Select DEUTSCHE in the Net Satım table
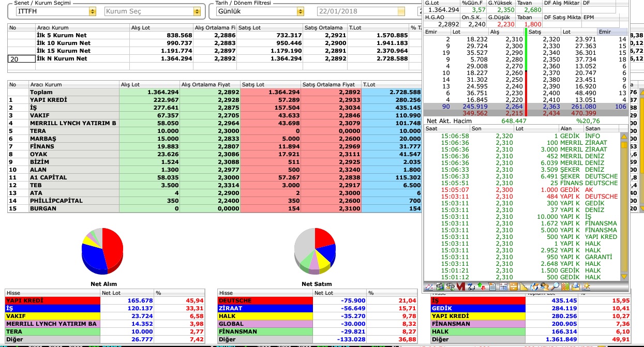The width and height of the screenshot is (644, 347). [x=318, y=300]
